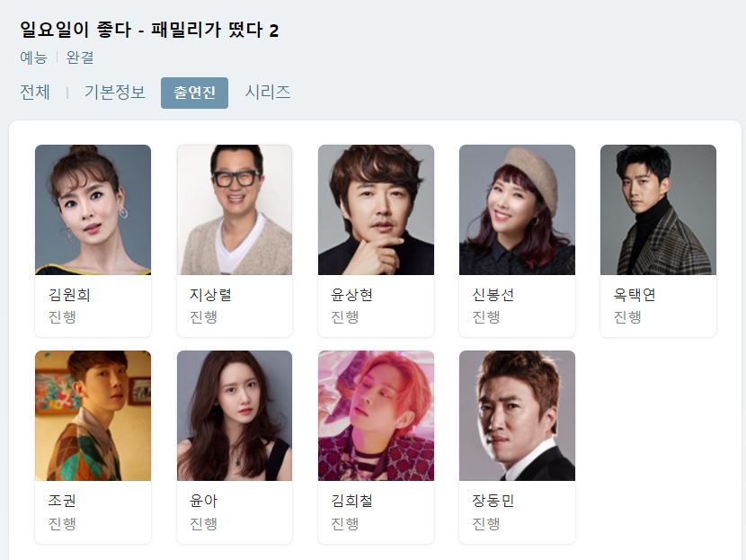Image resolution: width=746 pixels, height=560 pixels.
Task: Open the 전체 tab
Action: tap(35, 93)
